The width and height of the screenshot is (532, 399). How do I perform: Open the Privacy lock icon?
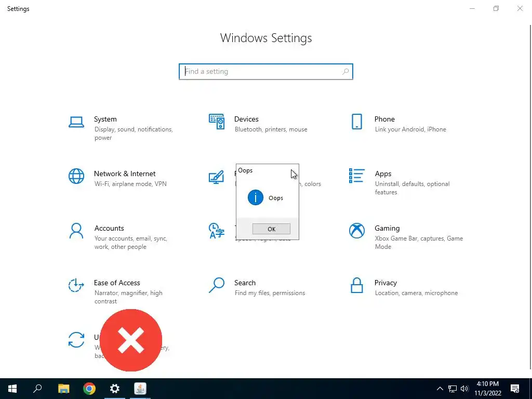coord(356,285)
